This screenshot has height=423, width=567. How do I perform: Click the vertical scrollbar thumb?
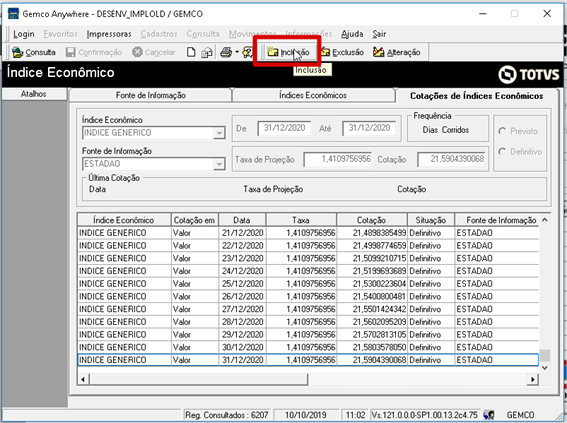pos(545,355)
